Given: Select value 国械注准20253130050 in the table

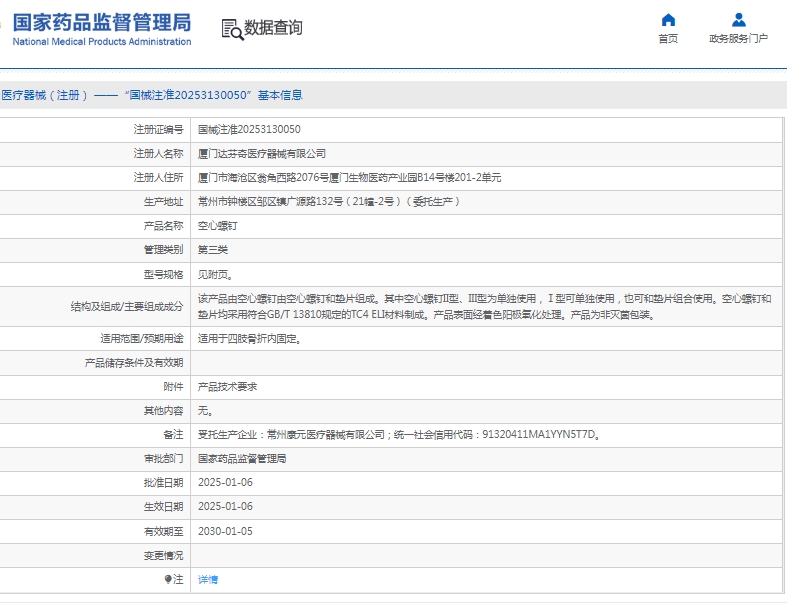Looking at the screenshot, I should pyautogui.click(x=249, y=130).
